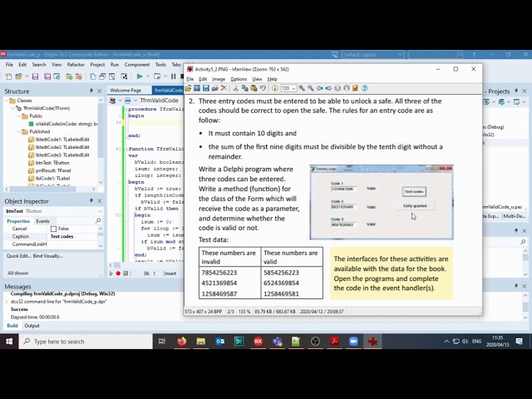
Task: Click Toggle Form/Unit icon in Delphi toolbar
Action: click(111, 76)
